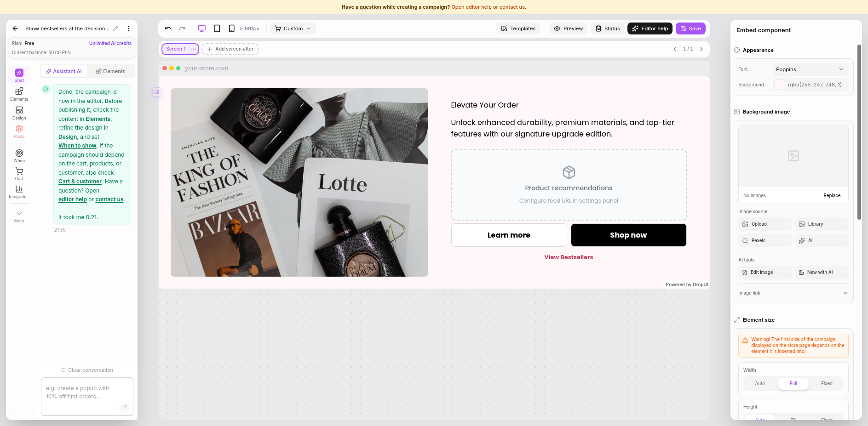Open editor help link in top banner
868x426 pixels.
coord(471,7)
